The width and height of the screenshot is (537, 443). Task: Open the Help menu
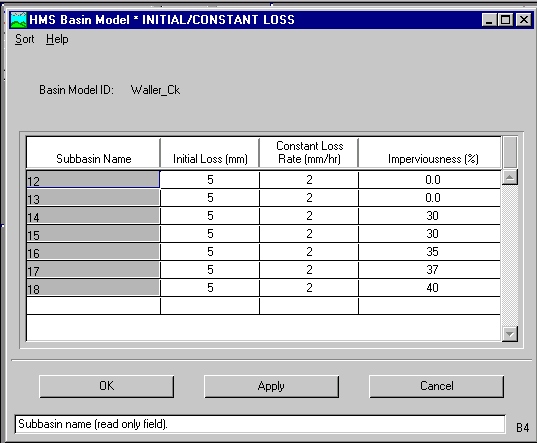(x=57, y=39)
